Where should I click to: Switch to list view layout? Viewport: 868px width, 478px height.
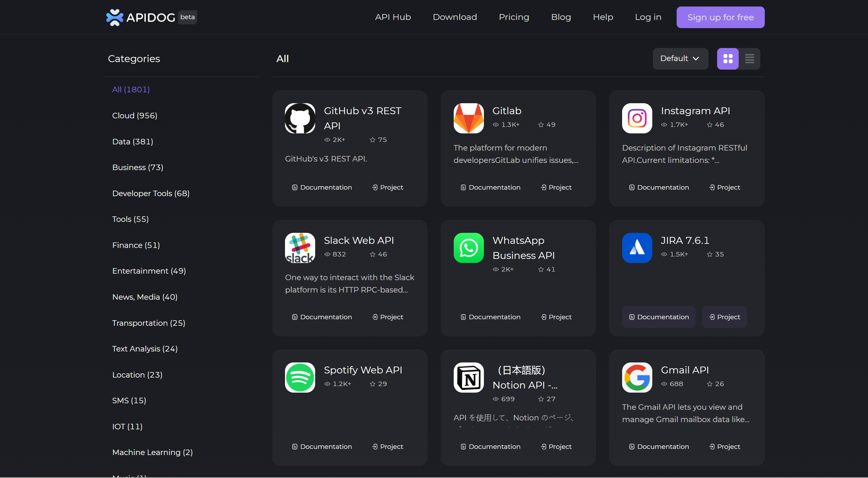click(749, 59)
